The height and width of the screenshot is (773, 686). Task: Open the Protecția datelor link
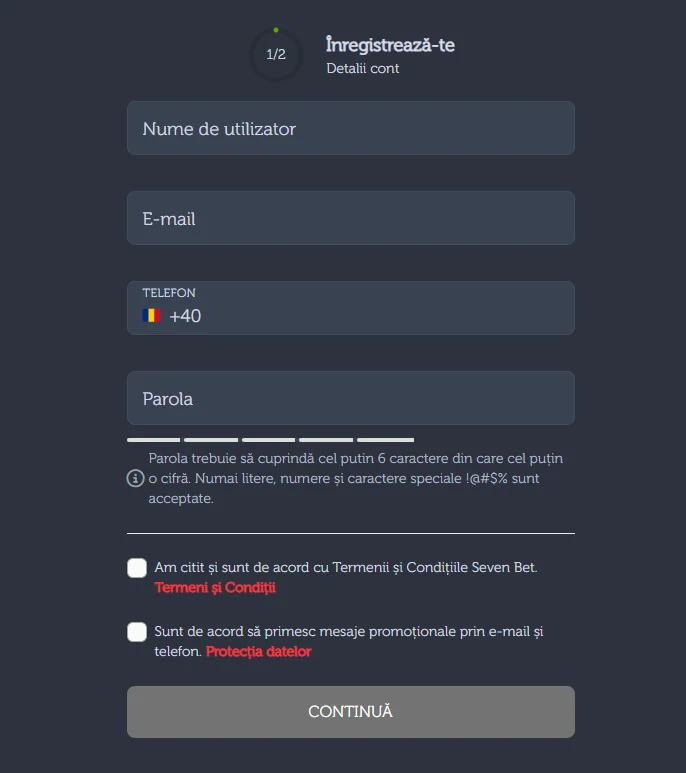(259, 652)
